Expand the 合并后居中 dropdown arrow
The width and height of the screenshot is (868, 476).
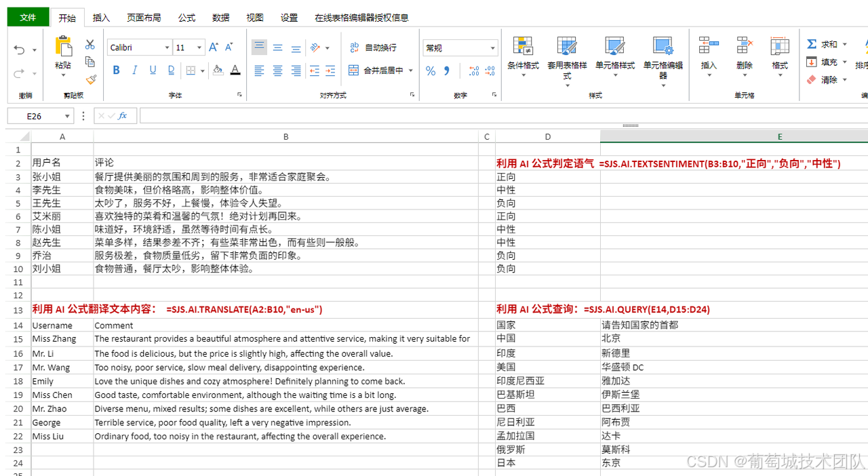coord(411,71)
